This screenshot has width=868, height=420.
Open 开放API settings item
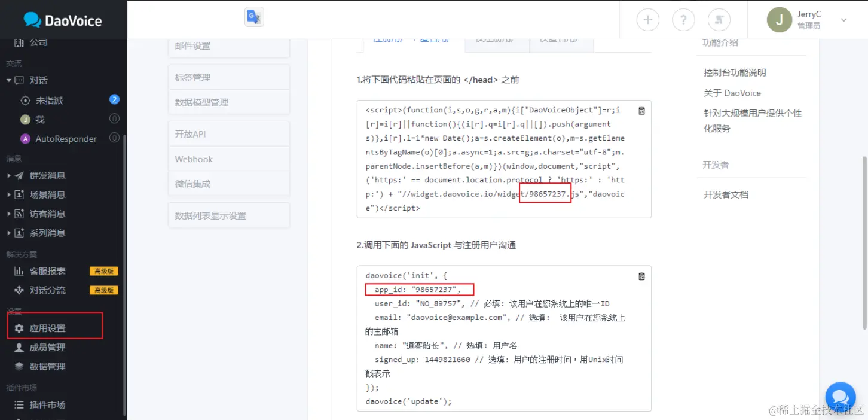click(229, 134)
